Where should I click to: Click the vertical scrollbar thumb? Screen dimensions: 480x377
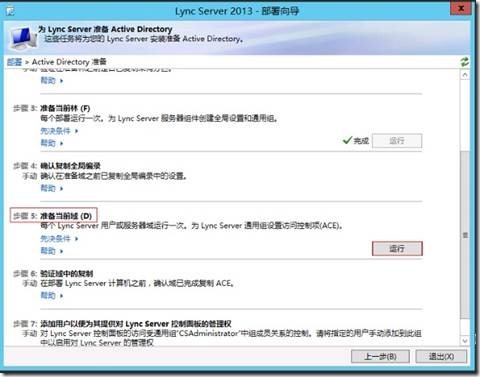(465, 235)
